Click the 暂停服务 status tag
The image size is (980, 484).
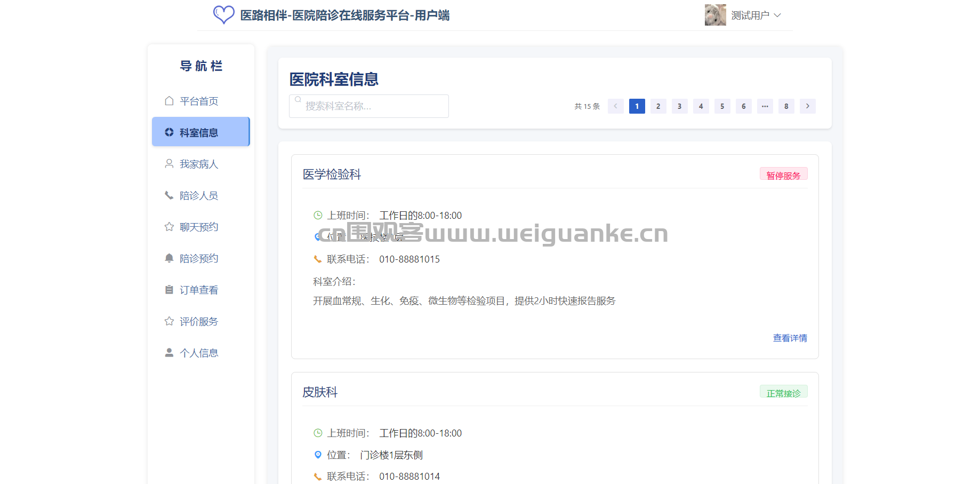coord(783,175)
